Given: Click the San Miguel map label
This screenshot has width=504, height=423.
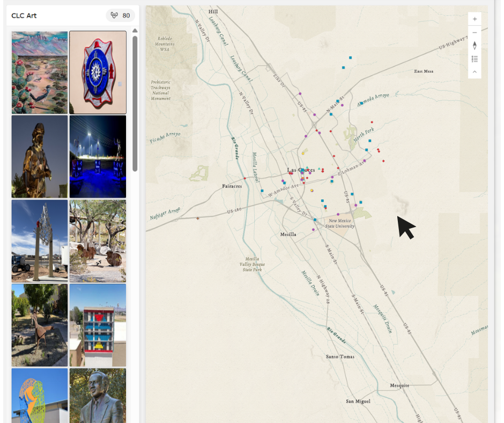Looking at the screenshot, I should (358, 401).
